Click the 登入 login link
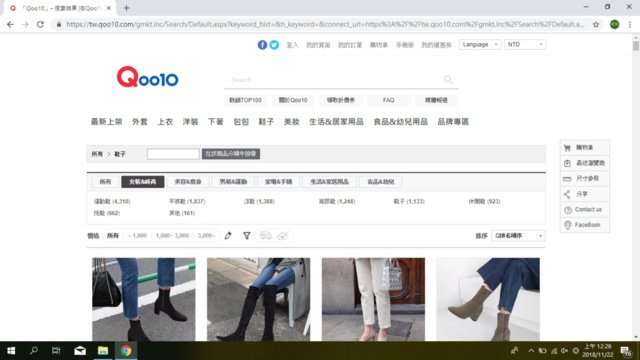The height and width of the screenshot is (360, 640). pyautogui.click(x=292, y=45)
